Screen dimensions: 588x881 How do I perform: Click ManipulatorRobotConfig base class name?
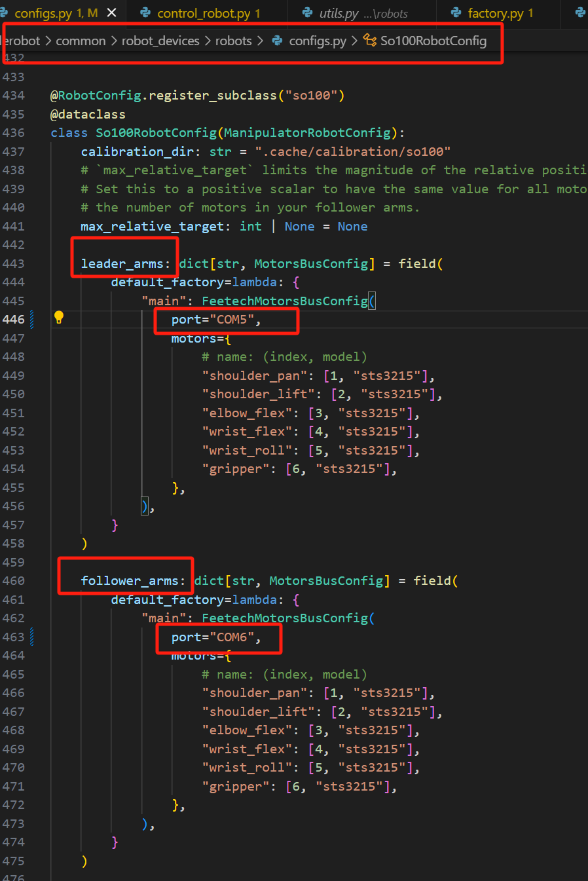(307, 132)
